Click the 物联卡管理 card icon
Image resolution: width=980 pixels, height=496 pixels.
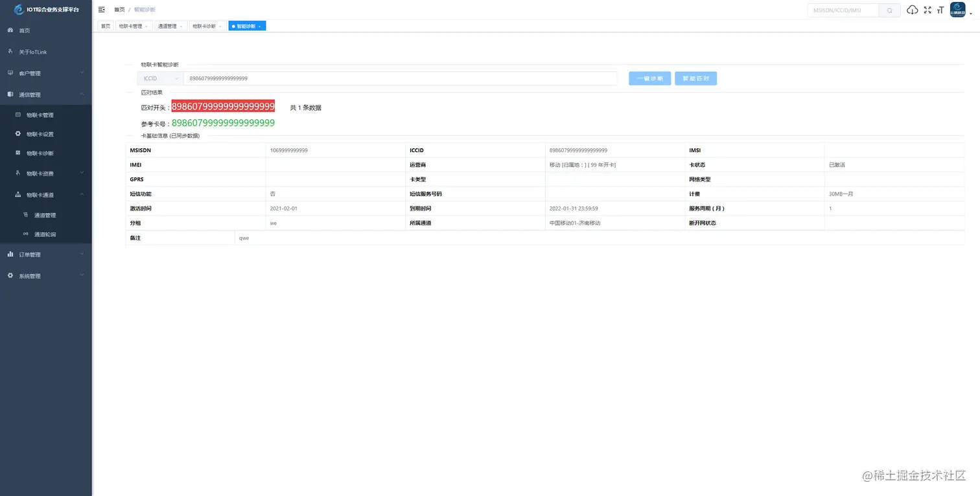tap(18, 115)
